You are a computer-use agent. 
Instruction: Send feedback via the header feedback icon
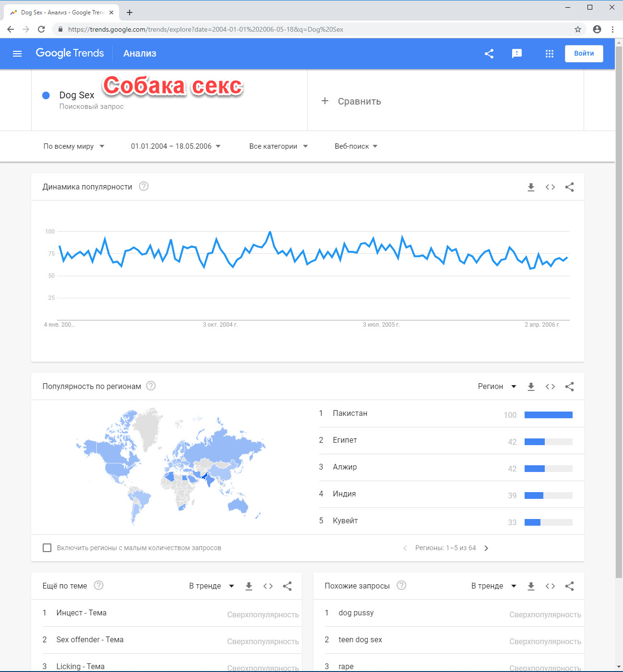517,54
